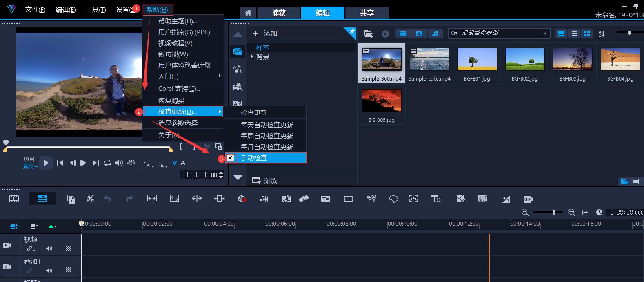
Task: Open the preview resize options dropdown
Action: pyautogui.click(x=148, y=164)
